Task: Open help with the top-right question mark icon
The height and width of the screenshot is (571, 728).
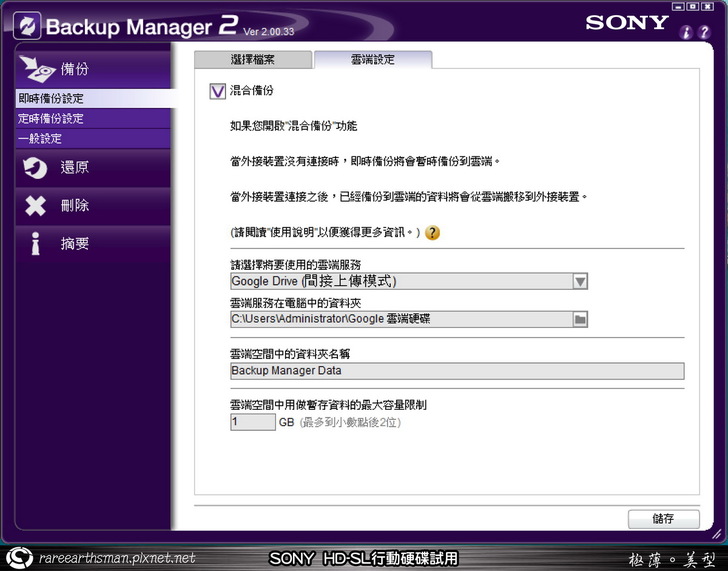Action: [x=713, y=32]
